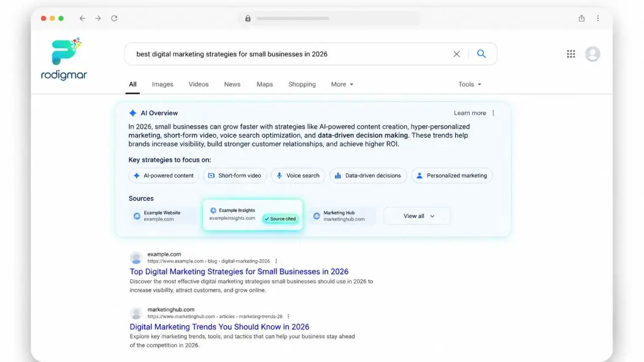Switch to the Images tab
The height and width of the screenshot is (362, 644).
tap(163, 85)
